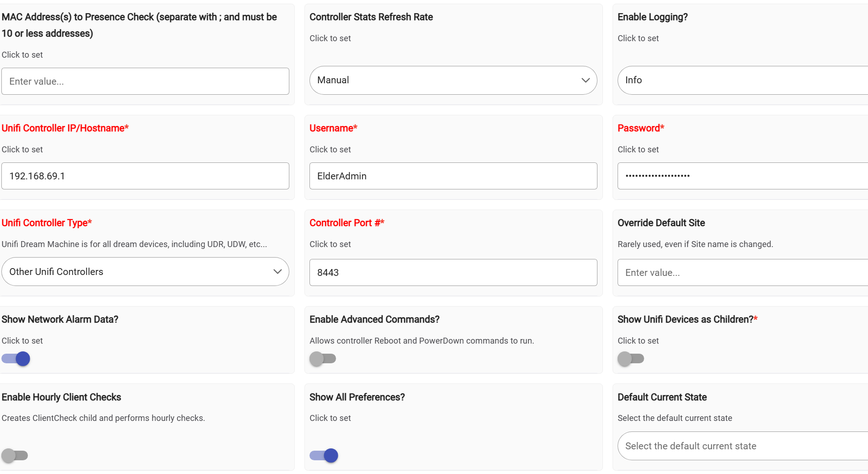Select the Controller Port field showing 8443

(x=453, y=273)
